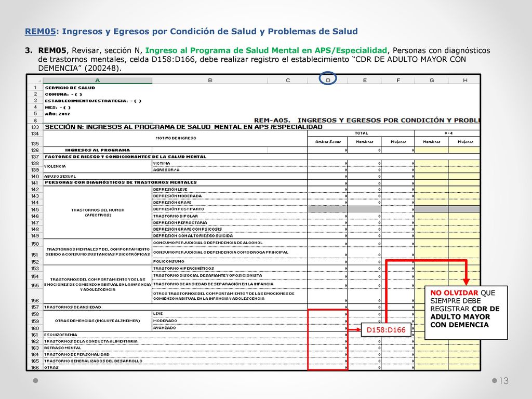Click cell D158 in the LEVE row
Viewport: 532px width, 399px height.
[x=328, y=314]
